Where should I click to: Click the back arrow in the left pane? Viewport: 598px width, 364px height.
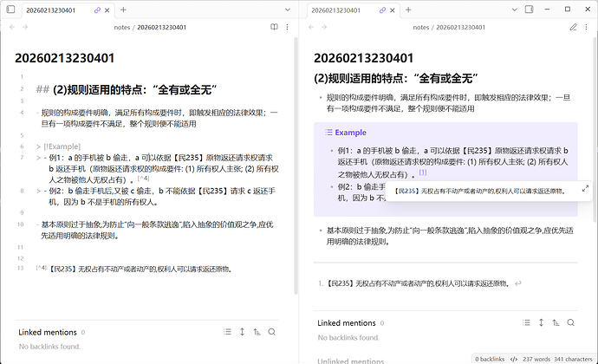tap(12, 27)
